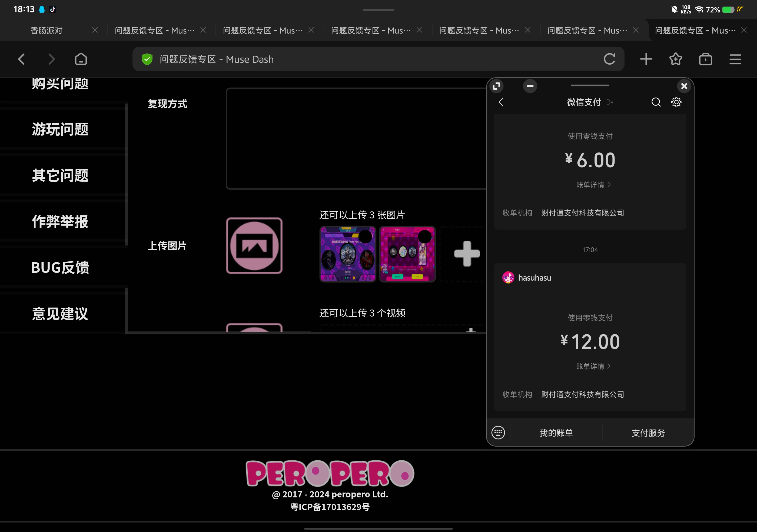Open 我的账单 in WeChat Pay
Viewport: 757px width, 532px height.
click(x=556, y=433)
